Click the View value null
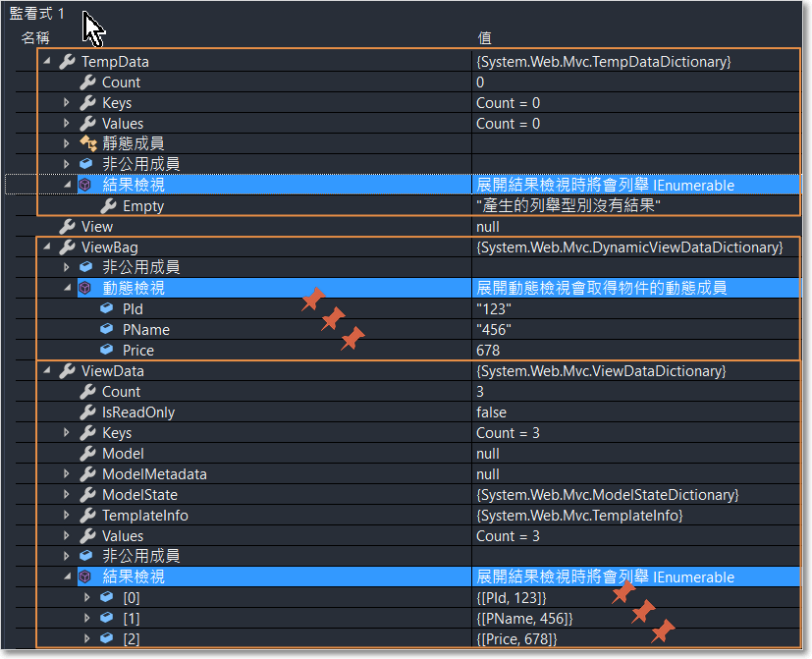 [488, 227]
